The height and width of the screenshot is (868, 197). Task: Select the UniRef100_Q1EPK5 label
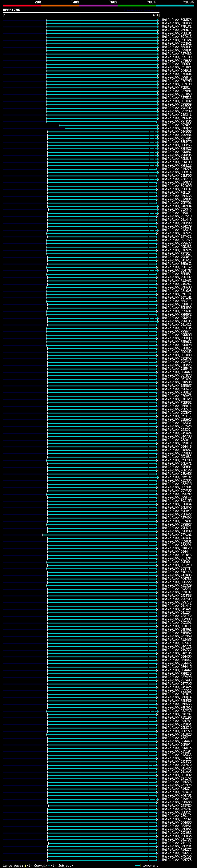[x=176, y=365]
